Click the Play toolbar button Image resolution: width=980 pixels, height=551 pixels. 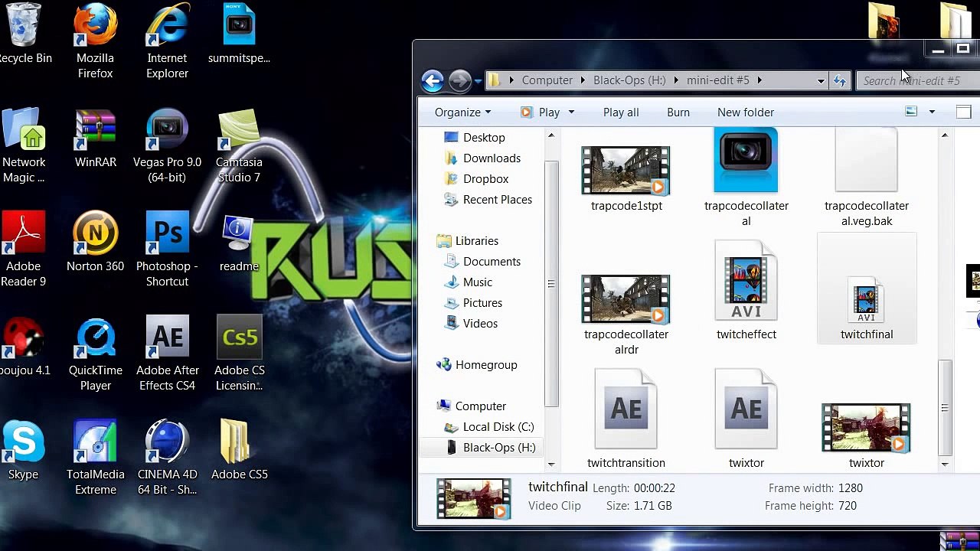540,112
